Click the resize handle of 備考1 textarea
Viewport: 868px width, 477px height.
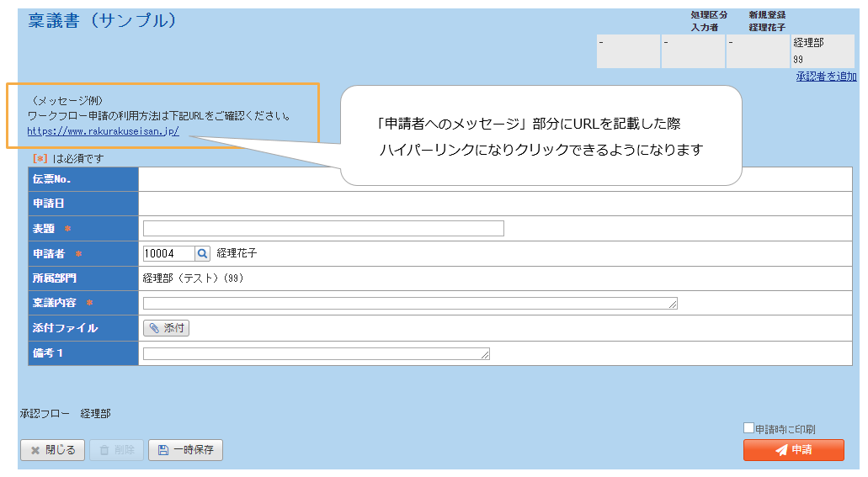tap(486, 357)
